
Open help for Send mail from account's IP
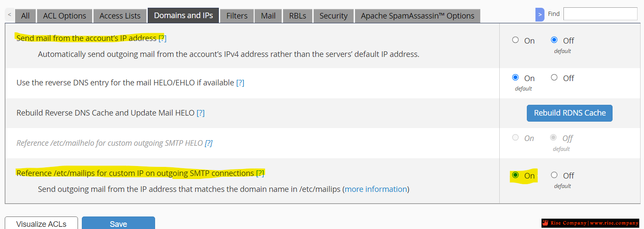coord(162,38)
